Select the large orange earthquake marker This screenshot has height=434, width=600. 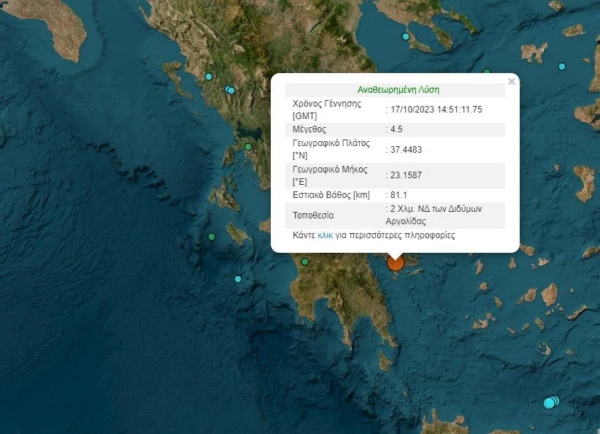pos(395,261)
